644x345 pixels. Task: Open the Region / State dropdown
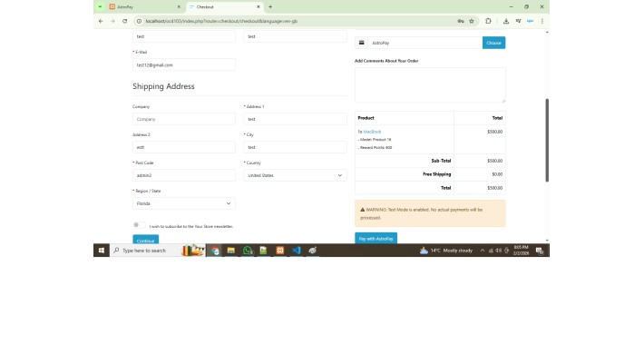tap(184, 203)
